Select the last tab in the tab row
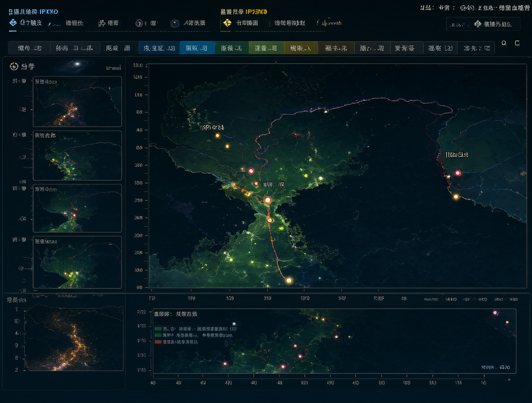The image size is (532, 403). (476, 48)
